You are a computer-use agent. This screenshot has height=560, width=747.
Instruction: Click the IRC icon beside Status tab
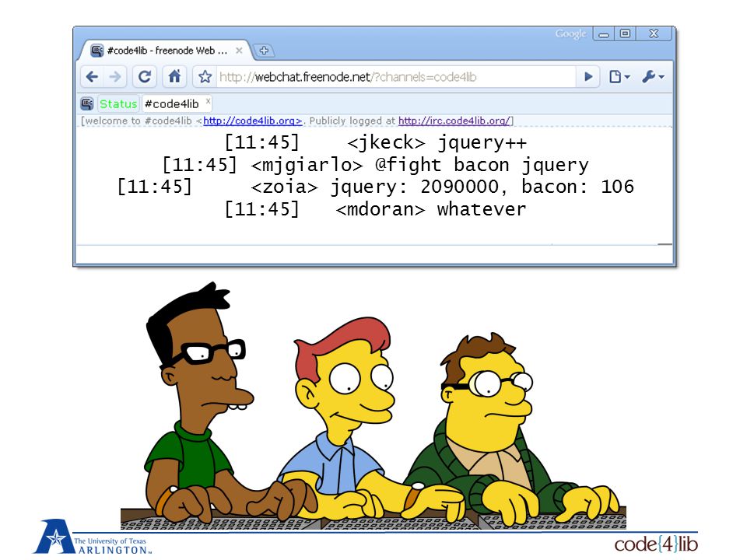tap(87, 103)
